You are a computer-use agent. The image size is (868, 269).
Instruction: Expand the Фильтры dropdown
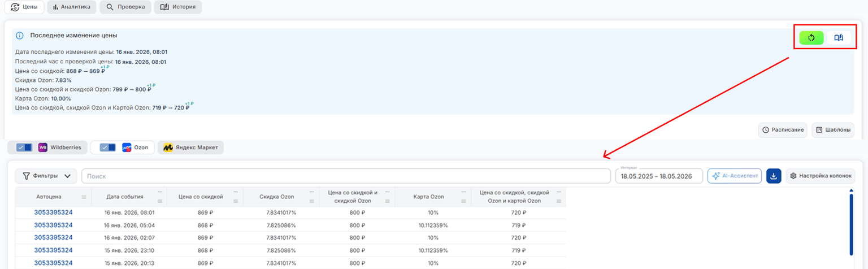(46, 176)
